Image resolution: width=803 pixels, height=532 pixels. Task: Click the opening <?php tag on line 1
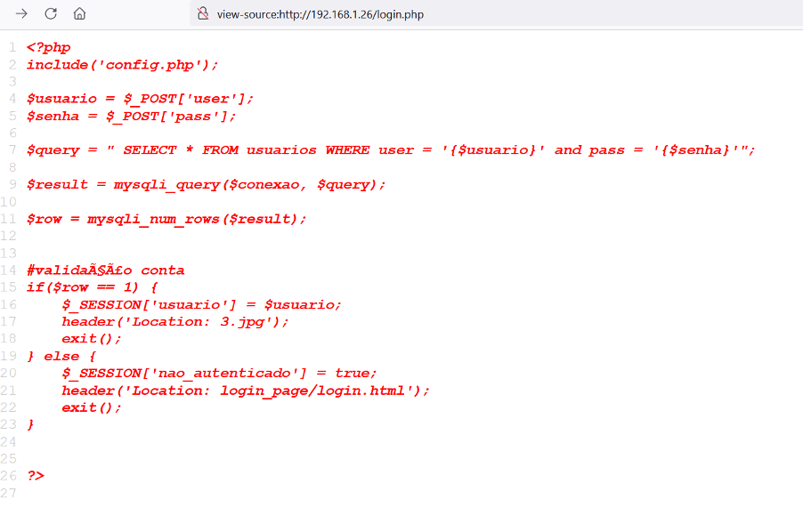tap(48, 47)
